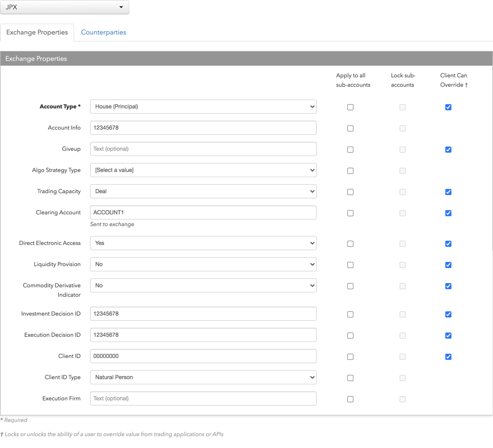The width and height of the screenshot is (493, 448).
Task: Open the Direct Electronic Access dropdown
Action: (203, 243)
